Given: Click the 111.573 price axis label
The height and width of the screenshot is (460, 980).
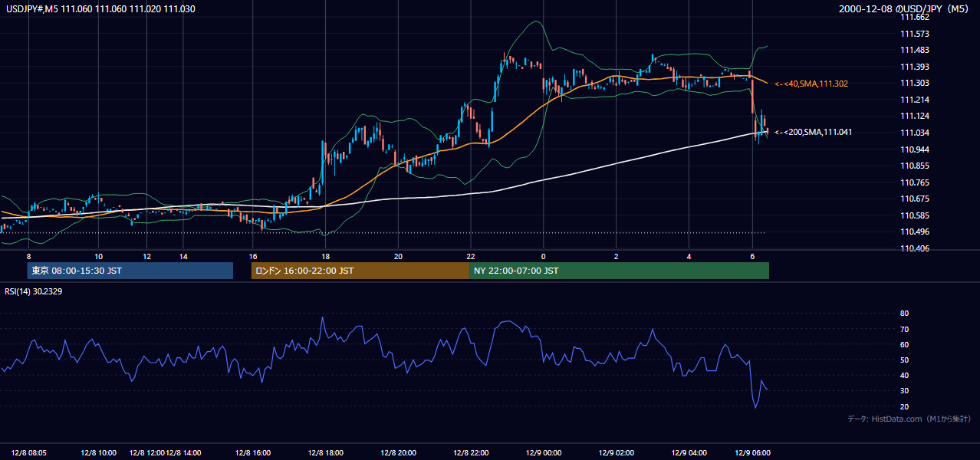Looking at the screenshot, I should point(915,34).
